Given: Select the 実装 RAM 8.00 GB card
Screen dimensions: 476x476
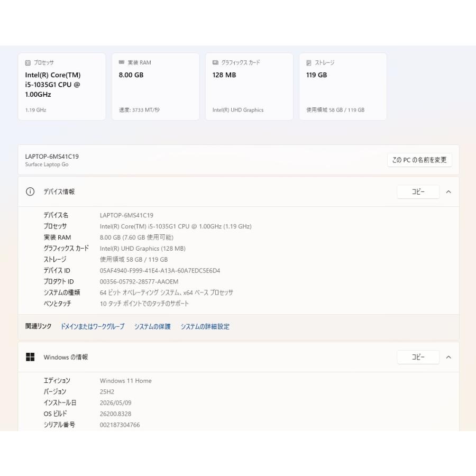Looking at the screenshot, I should (155, 87).
